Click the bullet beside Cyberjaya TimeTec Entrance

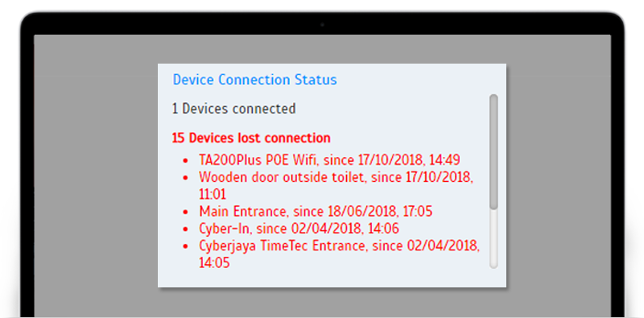[185, 246]
